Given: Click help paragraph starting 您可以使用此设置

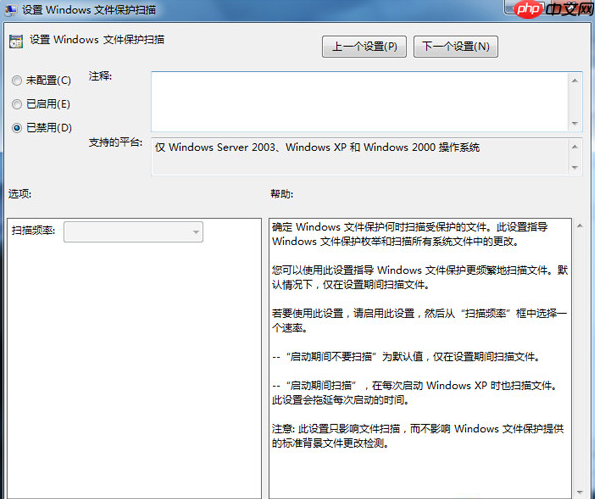Looking at the screenshot, I should click(x=420, y=277).
